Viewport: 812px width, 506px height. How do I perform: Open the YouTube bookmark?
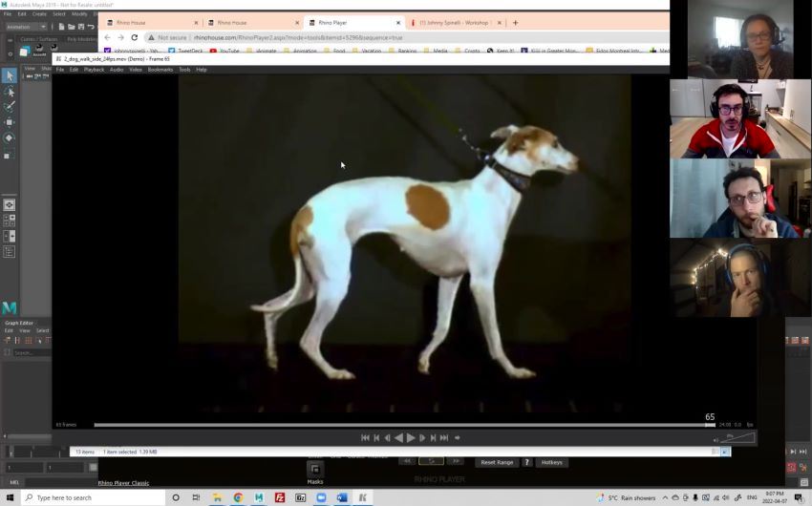[224, 51]
